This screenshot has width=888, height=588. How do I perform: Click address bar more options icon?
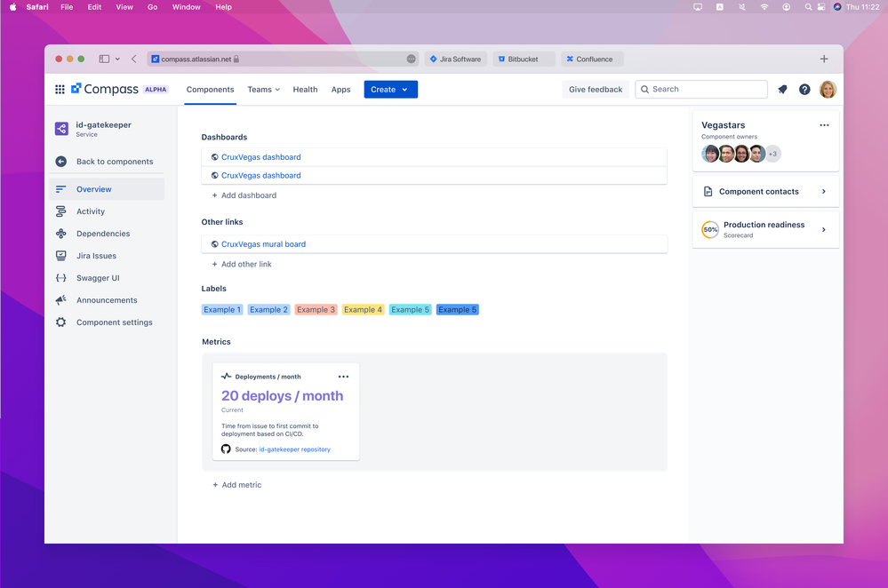pos(412,59)
